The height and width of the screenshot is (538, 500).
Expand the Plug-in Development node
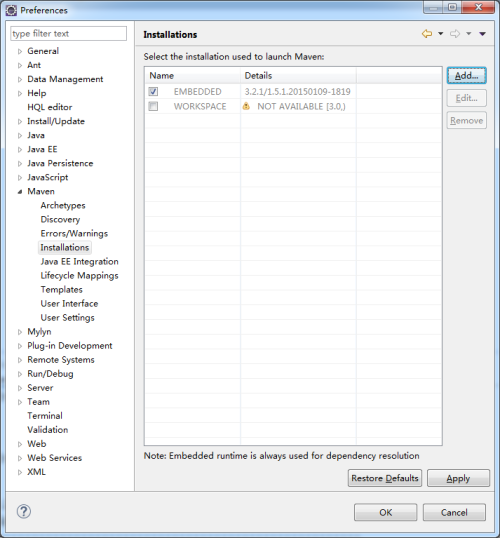pos(20,346)
